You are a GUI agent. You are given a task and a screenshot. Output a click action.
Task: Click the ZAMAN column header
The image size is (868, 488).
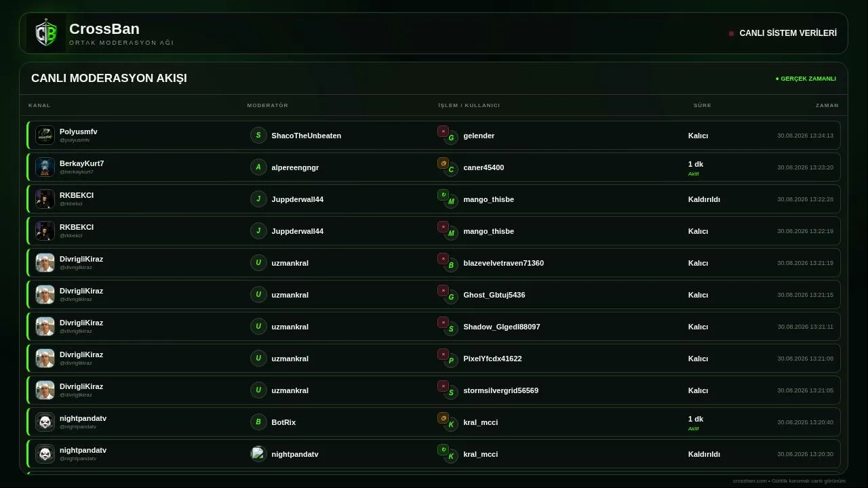[x=827, y=105]
